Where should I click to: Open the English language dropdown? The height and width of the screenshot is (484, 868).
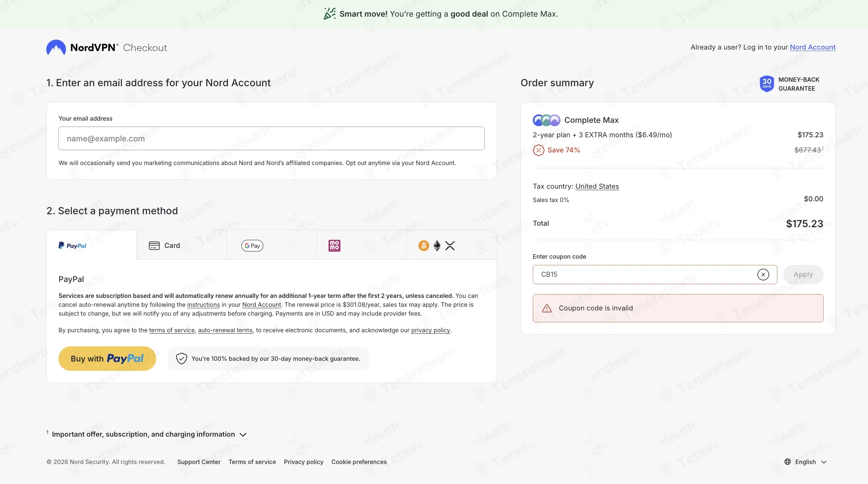(805, 462)
